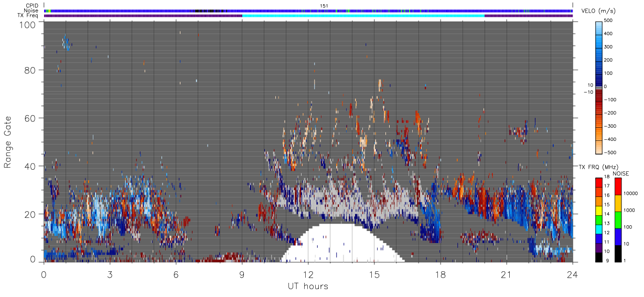The width and height of the screenshot is (644, 297).
Task: Click x-axis tick label '18'
Action: pyautogui.click(x=440, y=274)
